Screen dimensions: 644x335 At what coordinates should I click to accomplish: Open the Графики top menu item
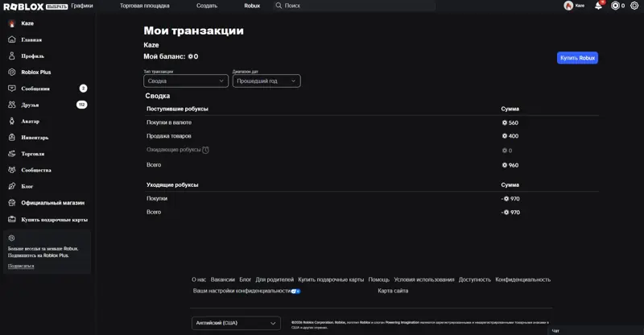(82, 6)
